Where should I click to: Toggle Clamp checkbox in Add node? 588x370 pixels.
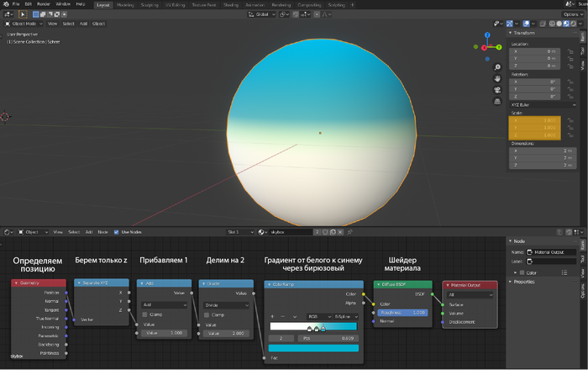[x=144, y=314]
